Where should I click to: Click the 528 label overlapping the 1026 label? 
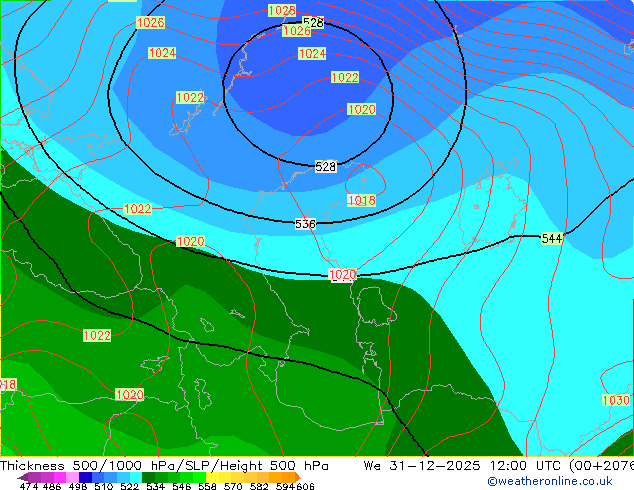point(314,23)
